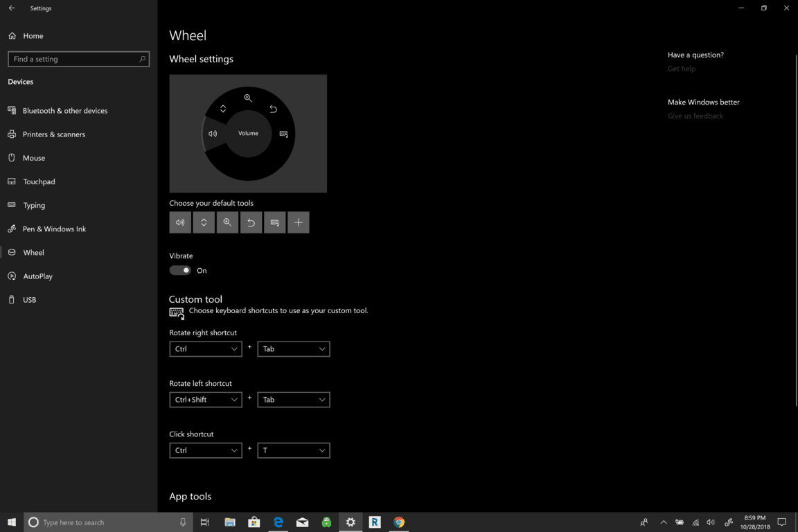The height and width of the screenshot is (532, 798).
Task: Click the search icon in Find a setting
Action: [143, 59]
